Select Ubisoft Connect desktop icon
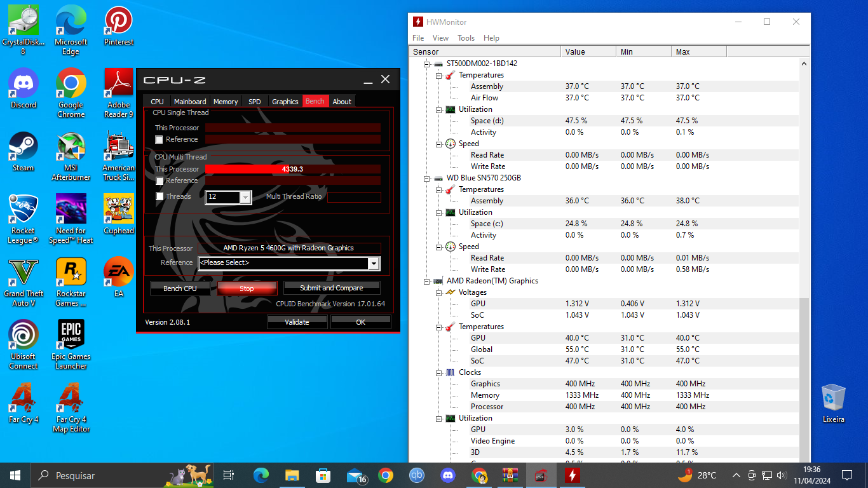The width and height of the screenshot is (868, 488). [24, 345]
